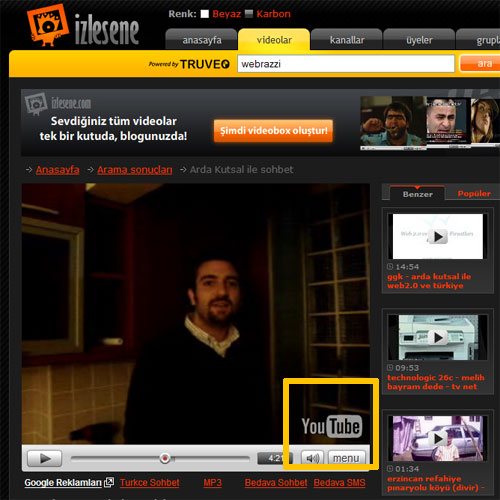Switch theme via Karbon link
This screenshot has height=500, width=500.
click(273, 14)
